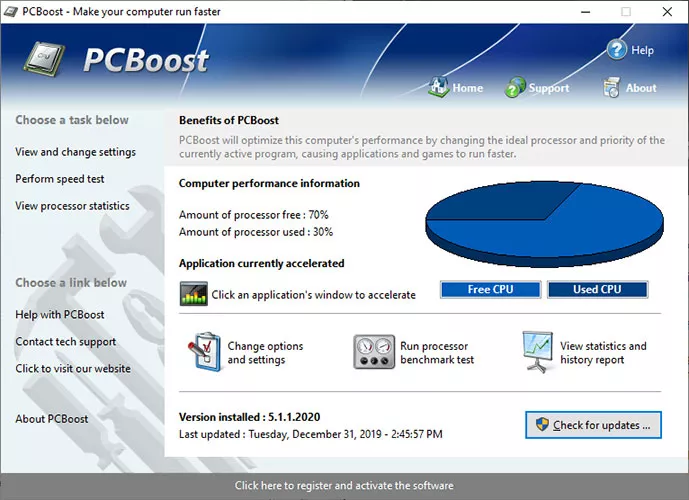Click 'Amount of processor used : 30%'
This screenshot has height=500, width=689.
click(x=256, y=232)
